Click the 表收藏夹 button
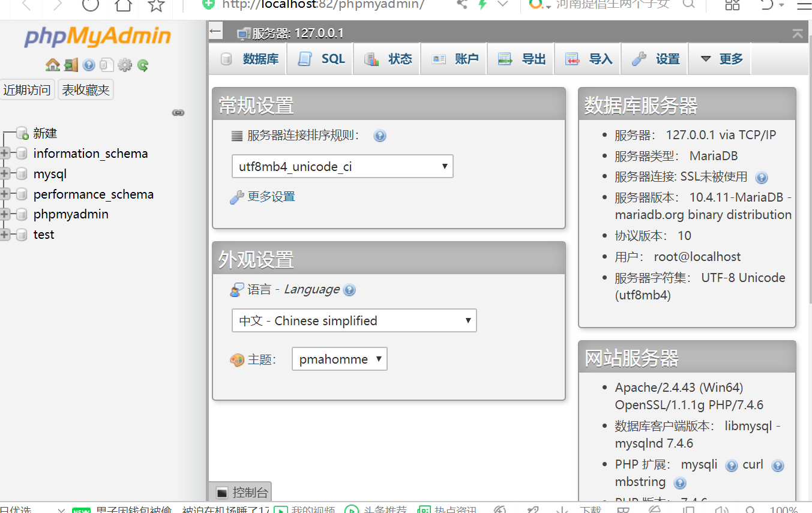 86,90
